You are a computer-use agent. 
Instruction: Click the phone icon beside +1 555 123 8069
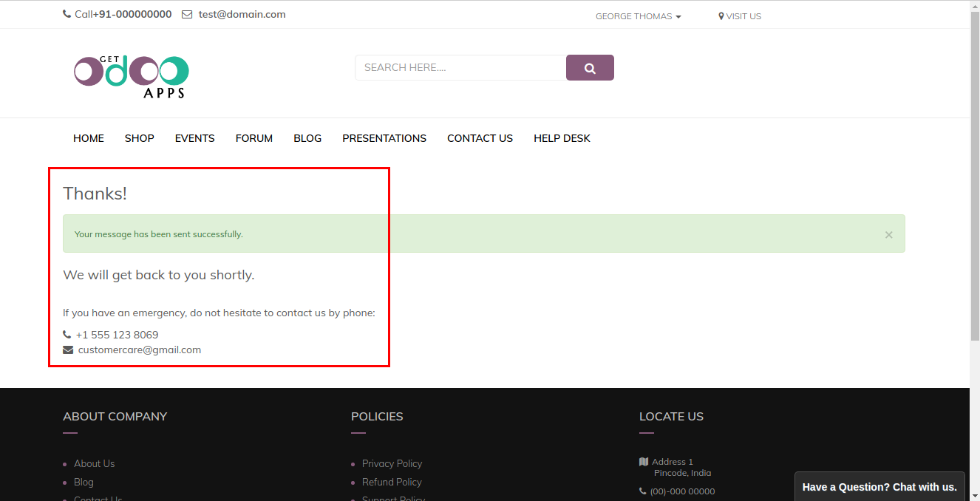click(x=67, y=335)
